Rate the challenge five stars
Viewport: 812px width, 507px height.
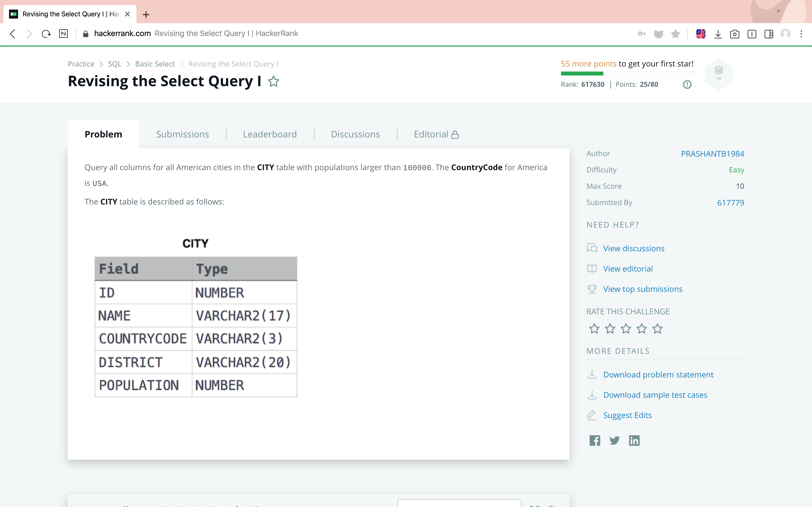coord(657,329)
